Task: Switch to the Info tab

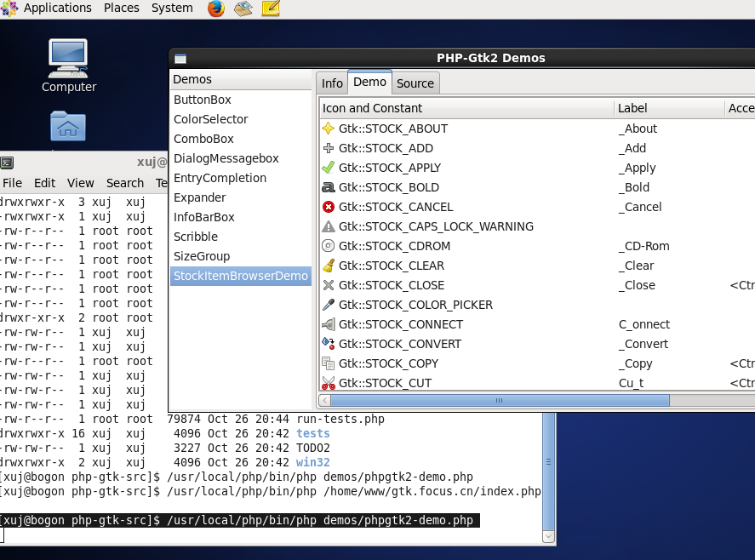Action: pos(331,83)
